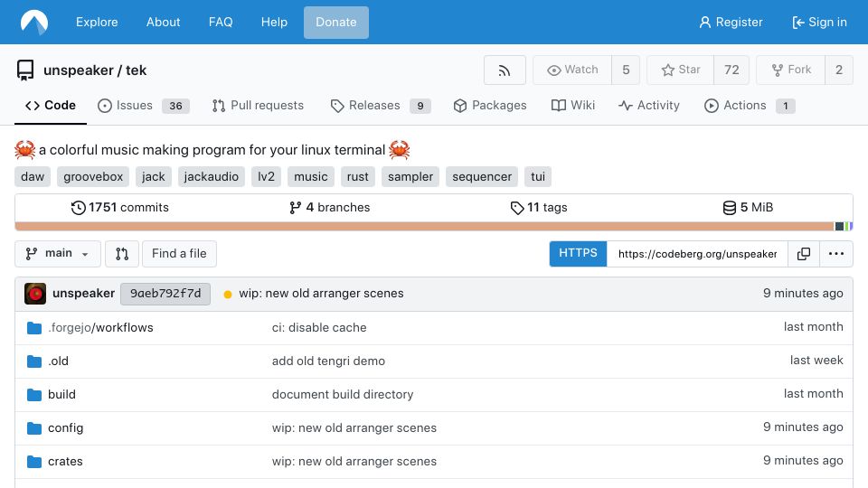Select the lv2 topic tag
This screenshot has height=488, width=868.
(x=266, y=176)
